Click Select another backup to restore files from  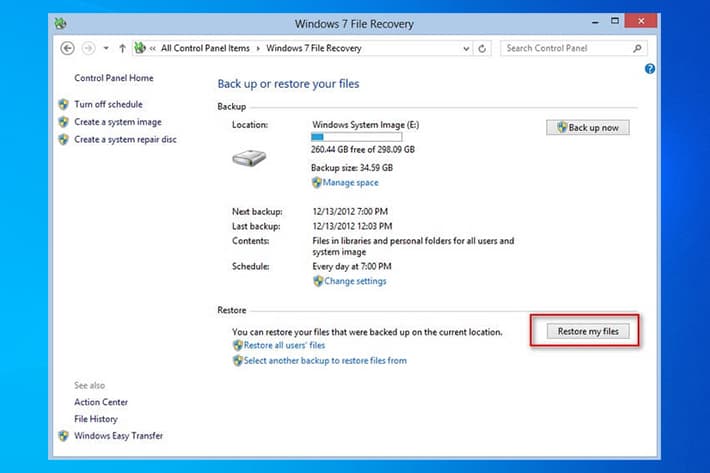pyautogui.click(x=325, y=361)
